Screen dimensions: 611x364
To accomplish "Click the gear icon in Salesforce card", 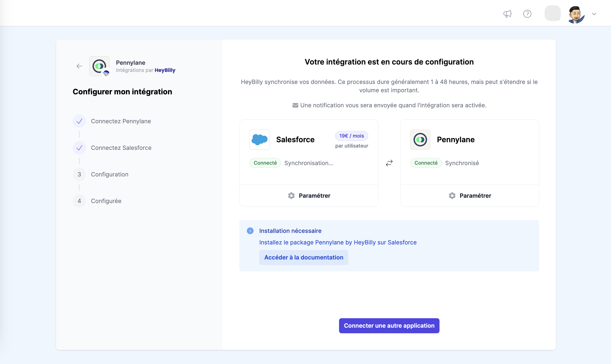I will [x=291, y=195].
